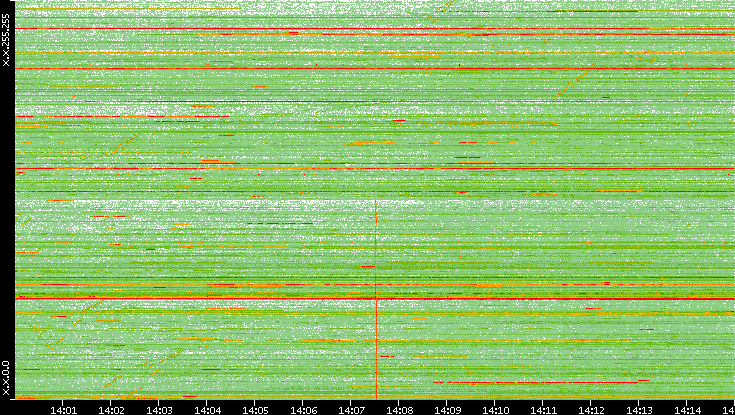
Task: Click the 14:01 time axis label
Action: pos(63,410)
